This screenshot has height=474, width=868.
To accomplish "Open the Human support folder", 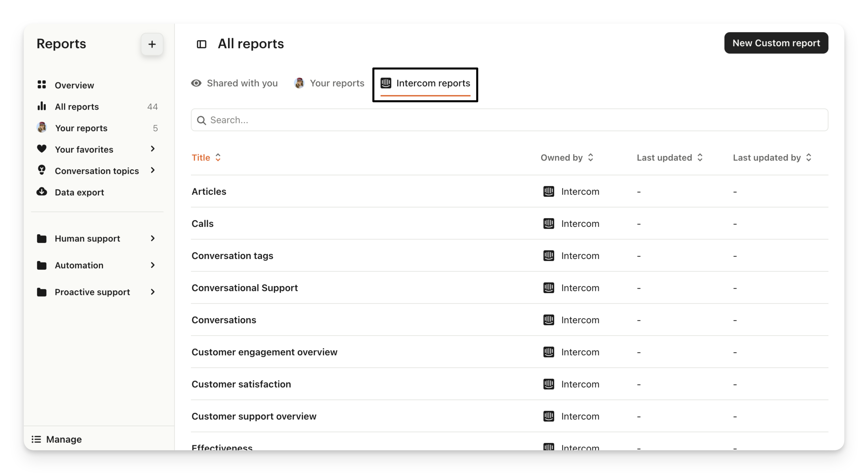I will (x=87, y=239).
